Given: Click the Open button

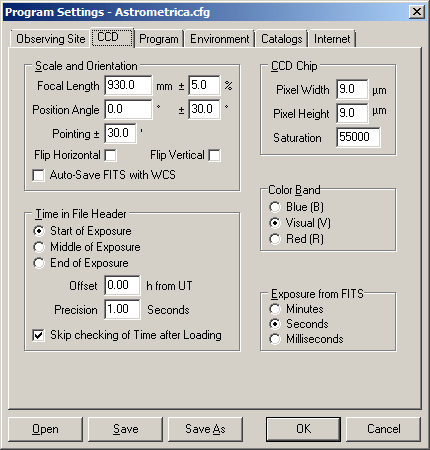Looking at the screenshot, I should [45, 429].
